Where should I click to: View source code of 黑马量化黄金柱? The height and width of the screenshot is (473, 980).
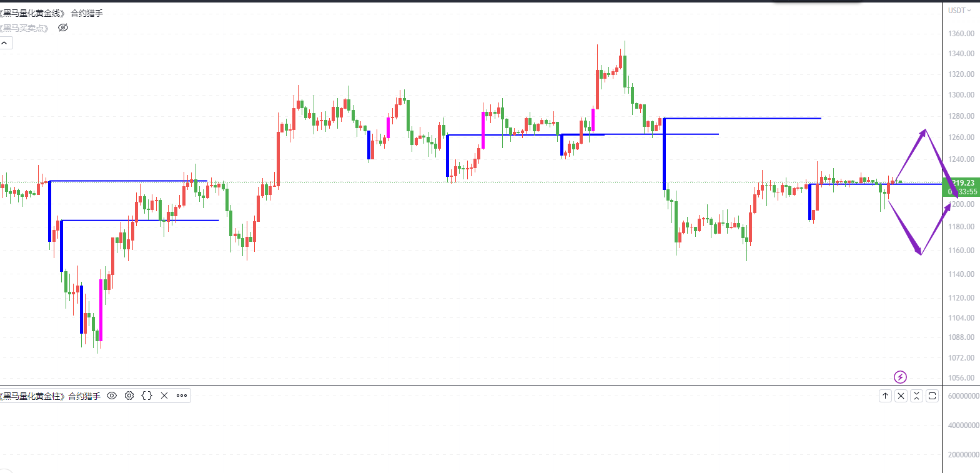pyautogui.click(x=147, y=396)
